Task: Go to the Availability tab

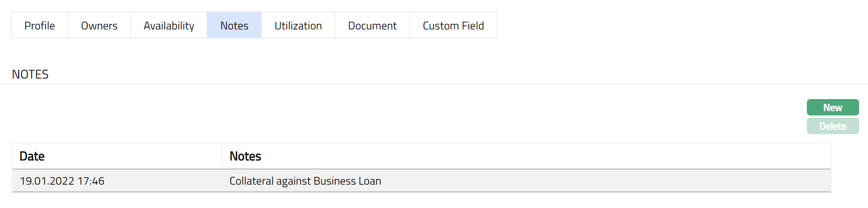Action: [169, 26]
